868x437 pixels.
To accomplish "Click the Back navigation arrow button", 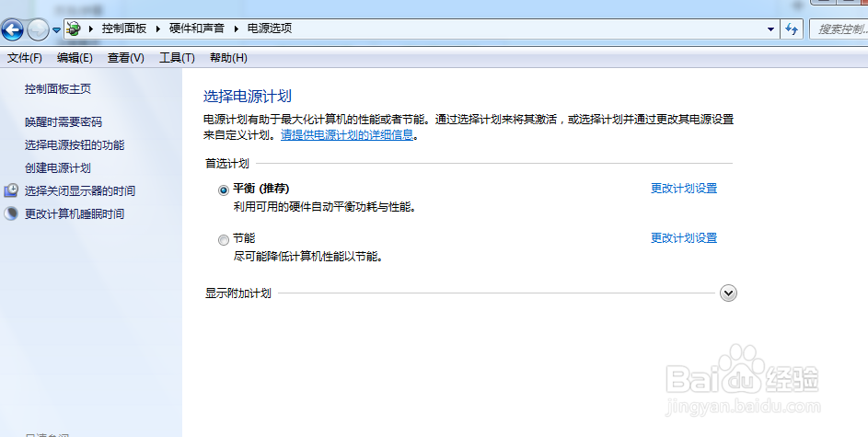I will tap(12, 29).
